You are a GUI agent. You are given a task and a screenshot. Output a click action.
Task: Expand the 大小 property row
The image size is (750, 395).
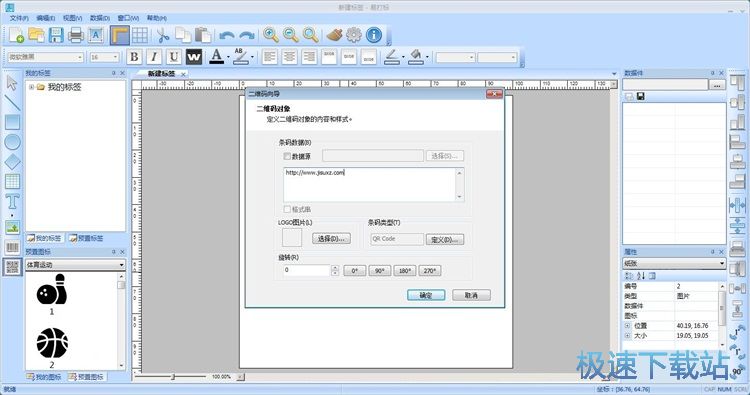point(628,336)
